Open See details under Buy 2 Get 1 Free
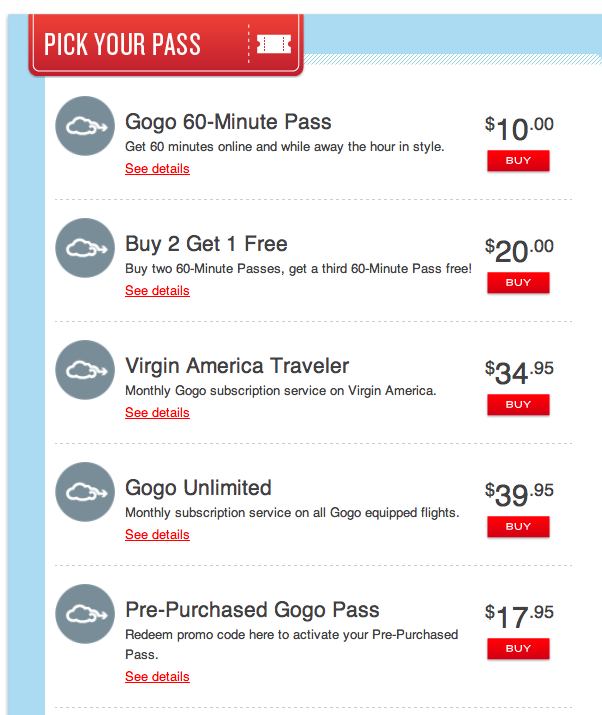This screenshot has width=602, height=715. click(x=157, y=290)
